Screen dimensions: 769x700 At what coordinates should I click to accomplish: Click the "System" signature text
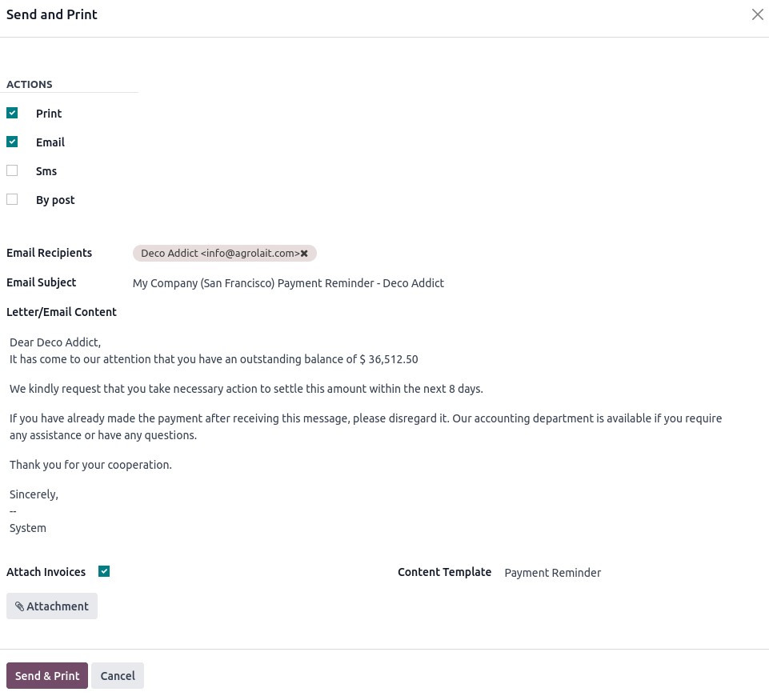click(x=28, y=528)
